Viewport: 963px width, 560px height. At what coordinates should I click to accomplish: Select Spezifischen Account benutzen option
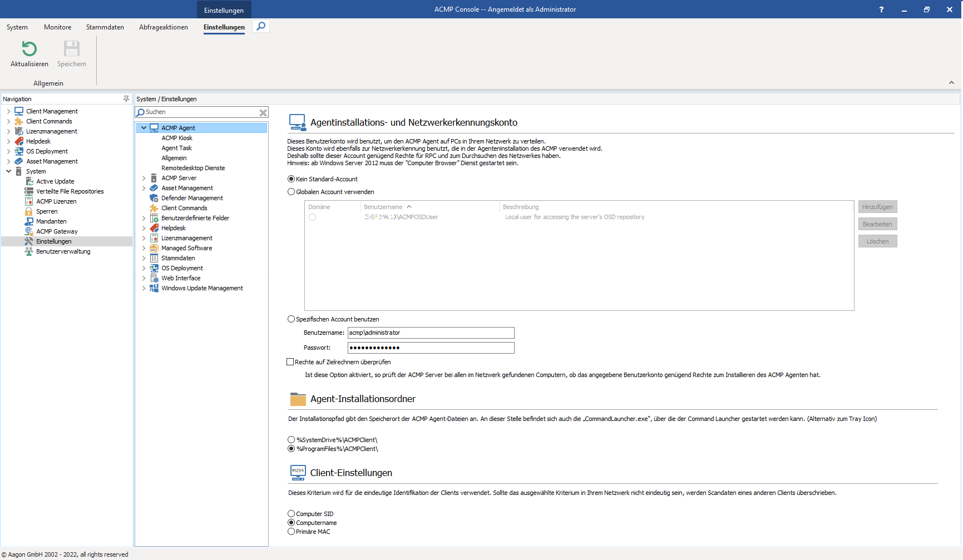pyautogui.click(x=291, y=319)
